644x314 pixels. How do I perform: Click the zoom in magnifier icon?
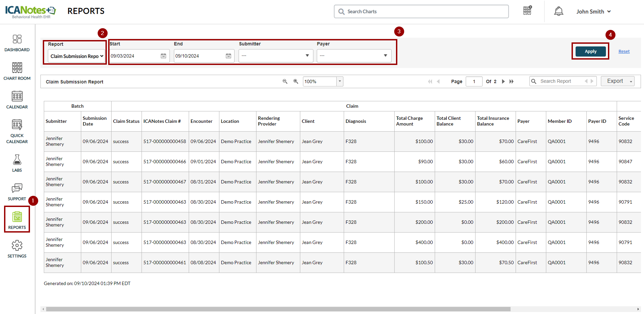296,81
